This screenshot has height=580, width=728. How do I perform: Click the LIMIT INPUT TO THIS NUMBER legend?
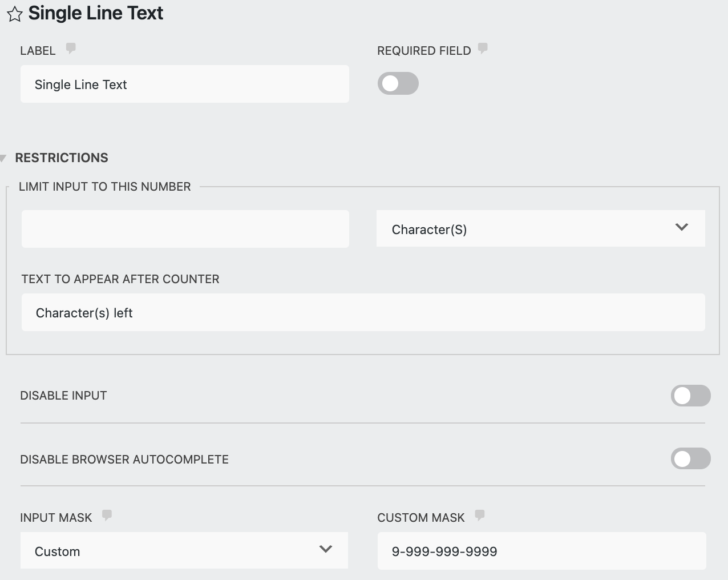tap(105, 186)
